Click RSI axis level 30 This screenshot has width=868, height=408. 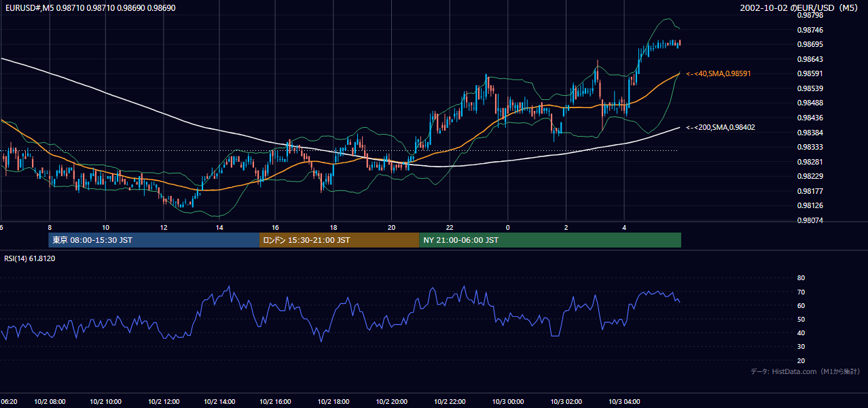coord(801,346)
